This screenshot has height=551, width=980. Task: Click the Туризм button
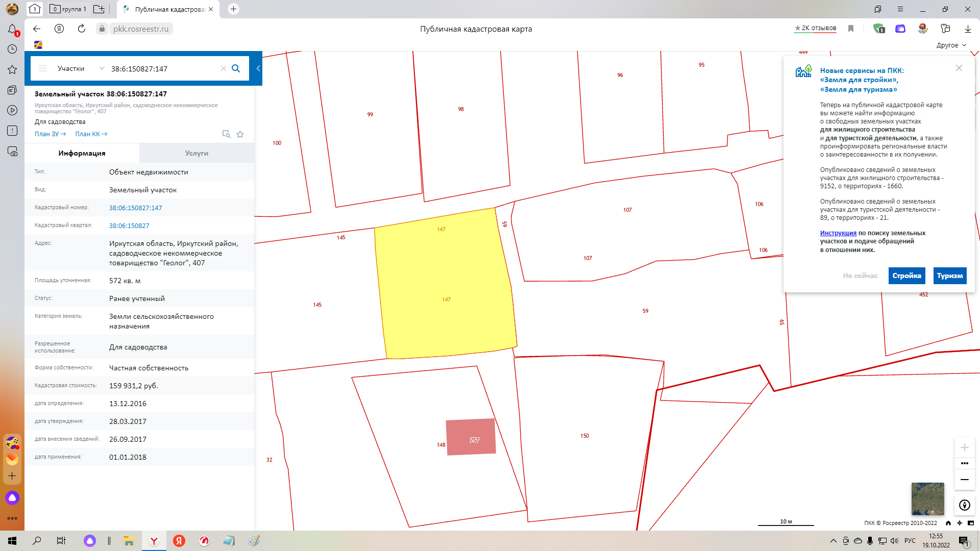[x=949, y=275]
